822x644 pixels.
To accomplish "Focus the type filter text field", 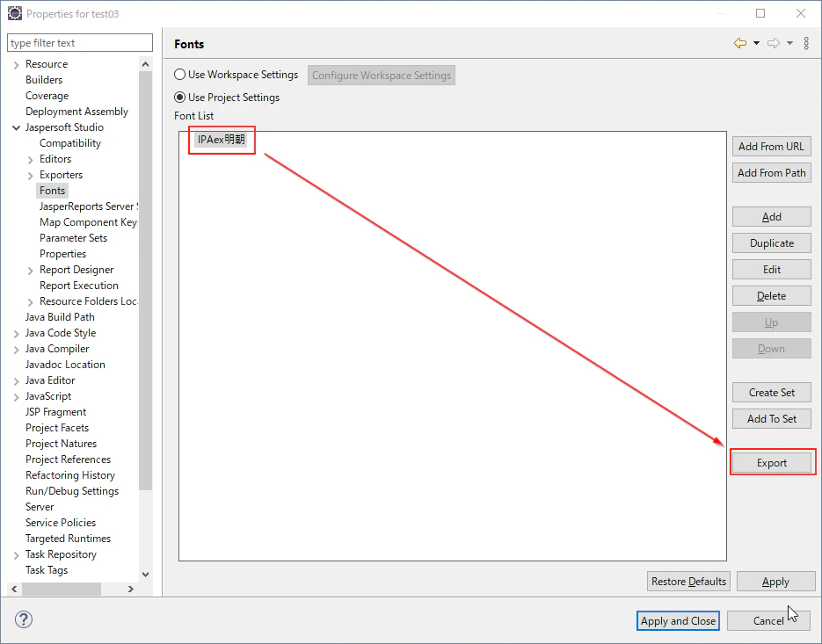I will click(80, 43).
